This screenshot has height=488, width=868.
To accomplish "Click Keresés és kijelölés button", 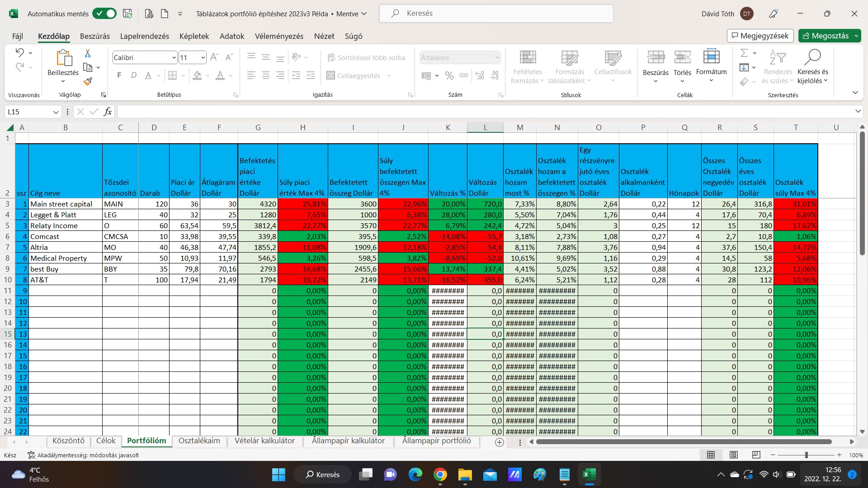I will pos(813,67).
